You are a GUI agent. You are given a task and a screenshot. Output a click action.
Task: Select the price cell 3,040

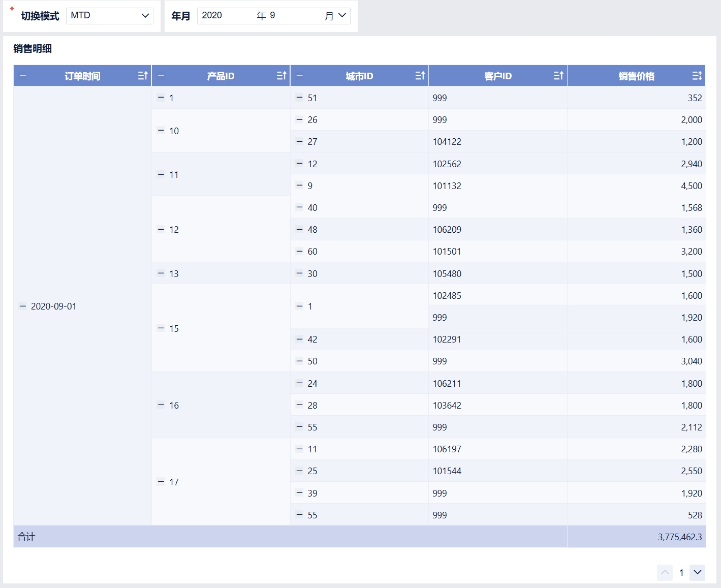(x=637, y=361)
